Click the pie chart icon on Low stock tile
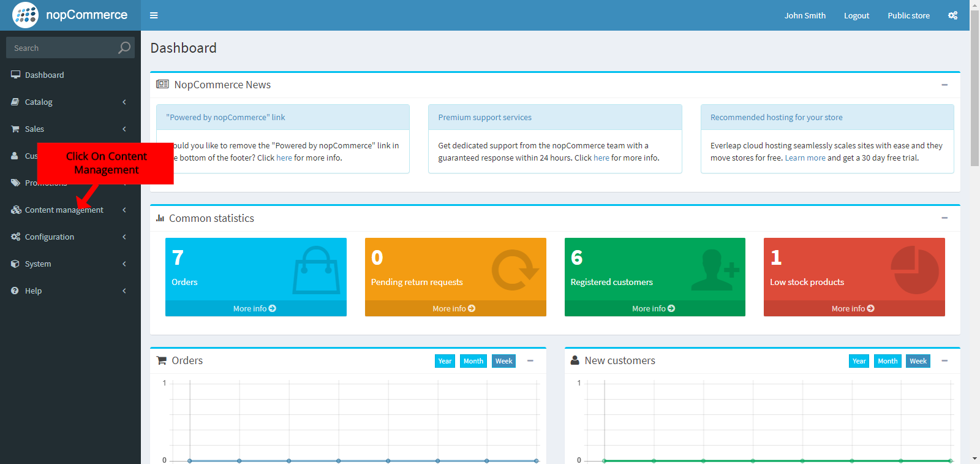This screenshot has height=464, width=980. [x=914, y=270]
